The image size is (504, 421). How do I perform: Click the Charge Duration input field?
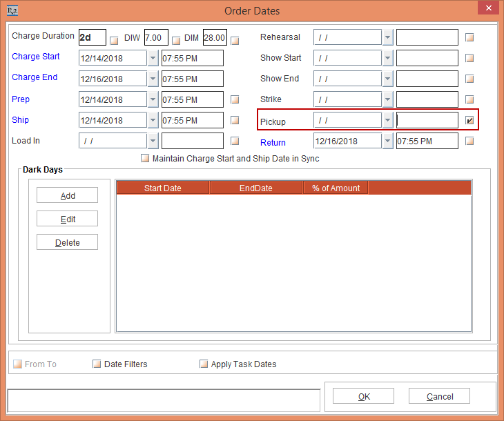(93, 38)
